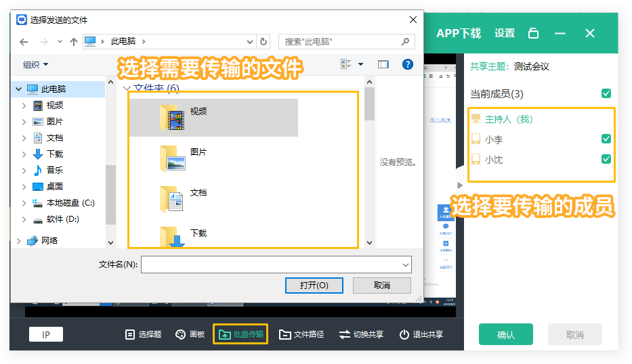This screenshot has width=632, height=364.
Task: Click the 切换共享 switch sharing icon
Action: [x=344, y=334]
